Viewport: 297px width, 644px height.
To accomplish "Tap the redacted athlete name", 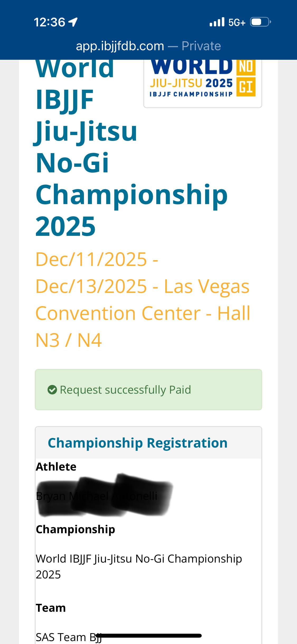I will click(104, 495).
